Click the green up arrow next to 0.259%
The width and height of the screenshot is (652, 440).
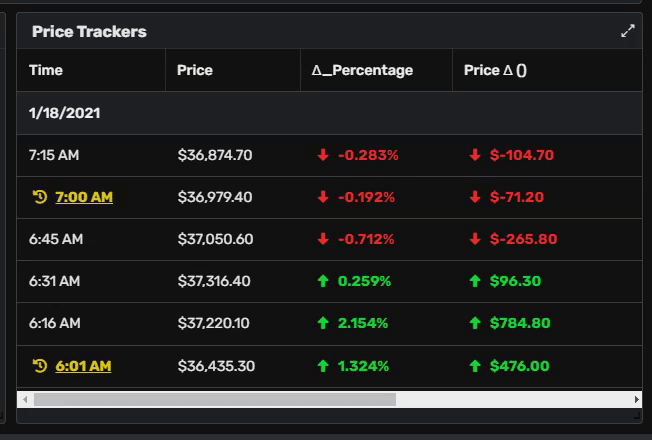(323, 281)
